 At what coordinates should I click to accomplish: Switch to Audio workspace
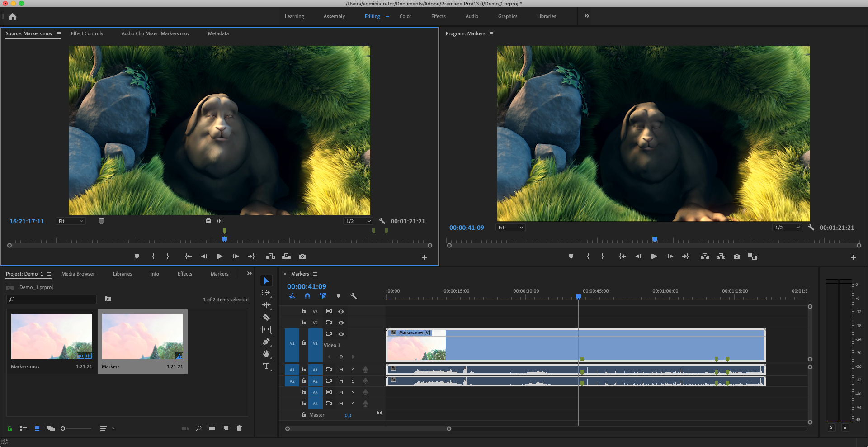[472, 16]
